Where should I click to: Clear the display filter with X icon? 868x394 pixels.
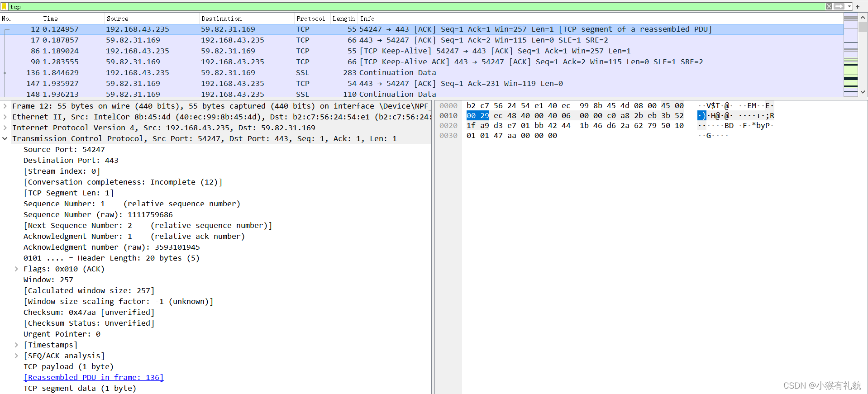tap(829, 6)
